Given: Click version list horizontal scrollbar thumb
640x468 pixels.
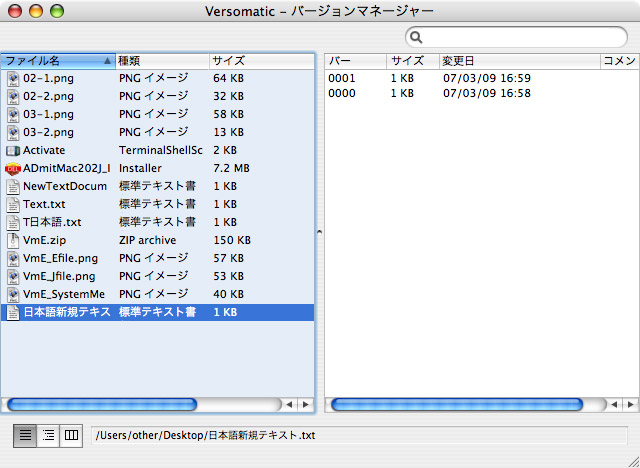Looking at the screenshot, I should [457, 405].
